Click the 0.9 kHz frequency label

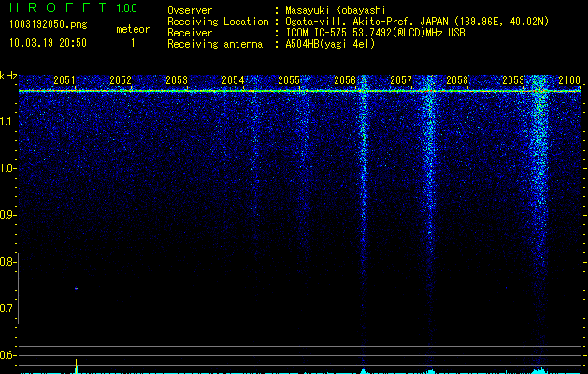pos(7,215)
